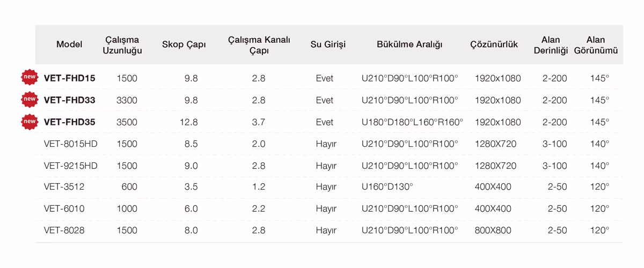
Task: Click the 12.8 scope diameter cell
Action: (189, 122)
